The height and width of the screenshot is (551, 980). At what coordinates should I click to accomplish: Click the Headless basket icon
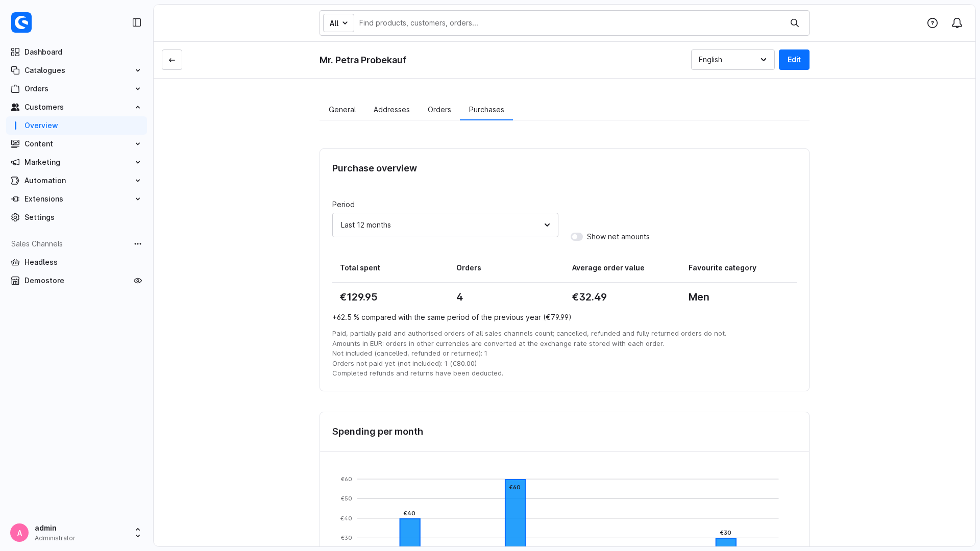[x=15, y=262]
